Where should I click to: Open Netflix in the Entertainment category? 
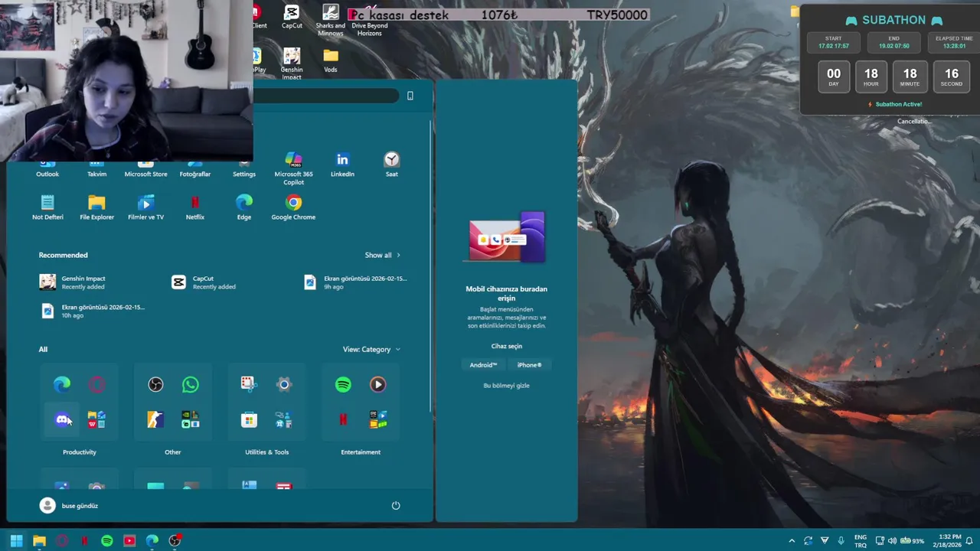coord(343,419)
